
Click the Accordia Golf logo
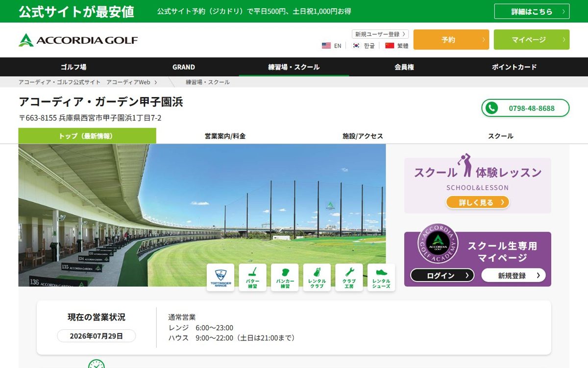coord(78,40)
